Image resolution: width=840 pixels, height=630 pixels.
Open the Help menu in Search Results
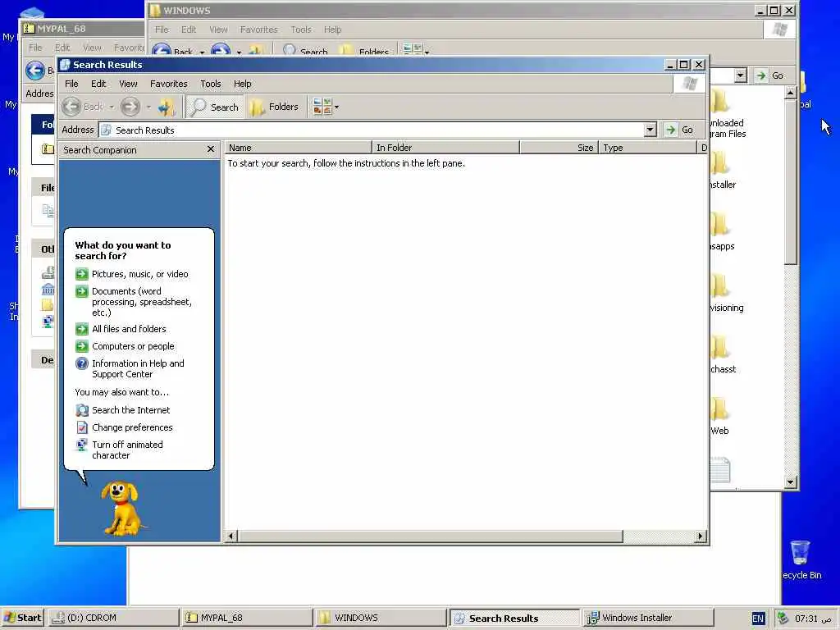coord(242,84)
